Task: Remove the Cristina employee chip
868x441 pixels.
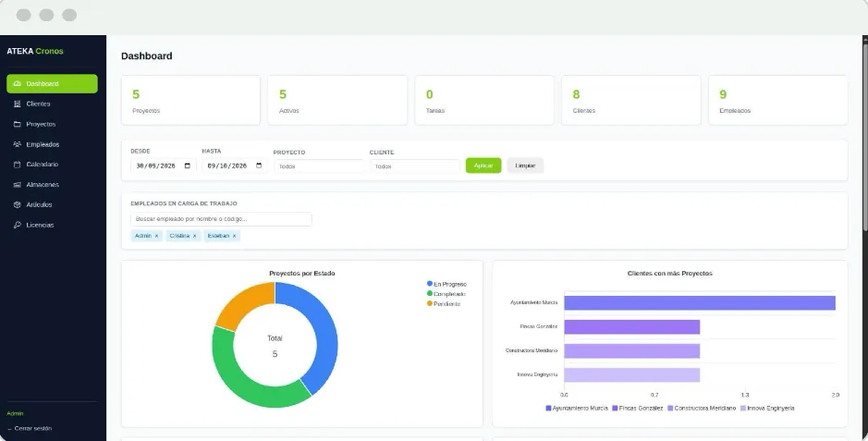Action: pos(194,236)
